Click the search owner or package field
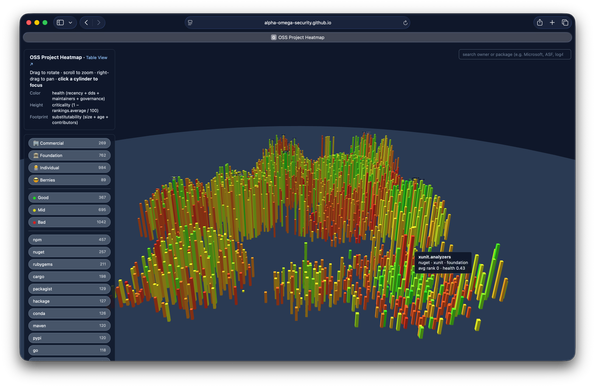Image resolution: width=595 pixels, height=387 pixels. pyautogui.click(x=515, y=55)
